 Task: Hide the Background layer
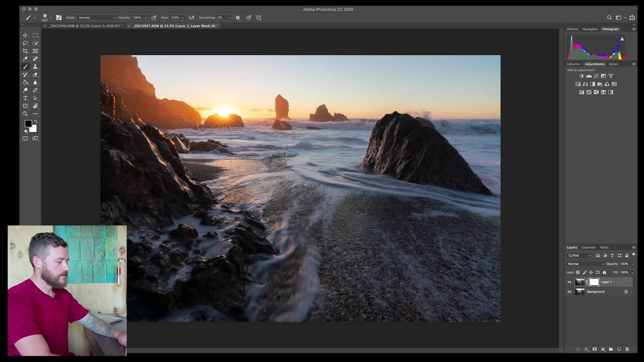[x=570, y=292]
